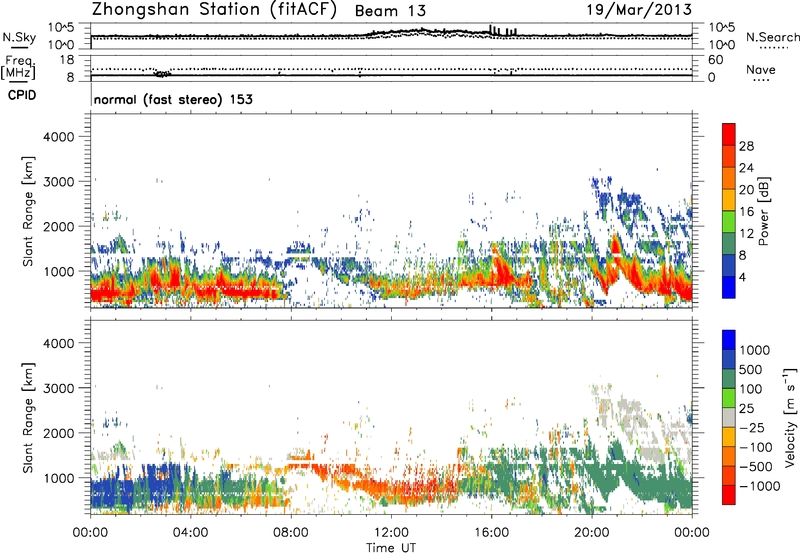The height and width of the screenshot is (554, 800).
Task: Click the "Nave" legend label
Action: pos(760,69)
